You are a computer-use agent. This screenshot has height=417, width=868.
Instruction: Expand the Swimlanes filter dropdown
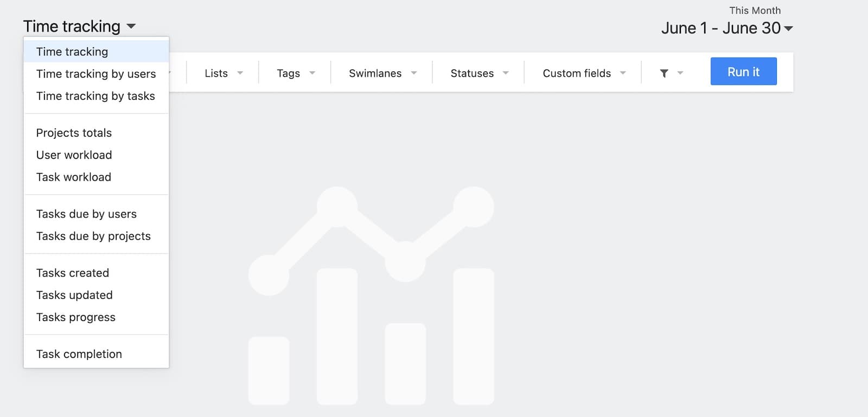pos(382,73)
